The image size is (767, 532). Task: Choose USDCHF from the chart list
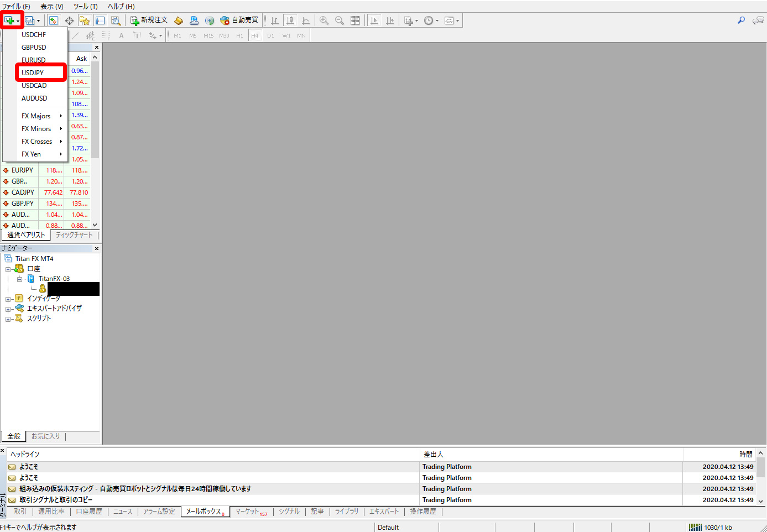pyautogui.click(x=35, y=34)
